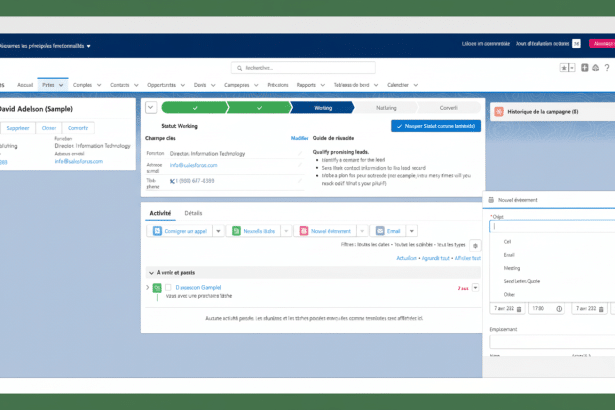Open the Tableaux de bord tab
Screen dimensions: 615x410
tap(351, 85)
